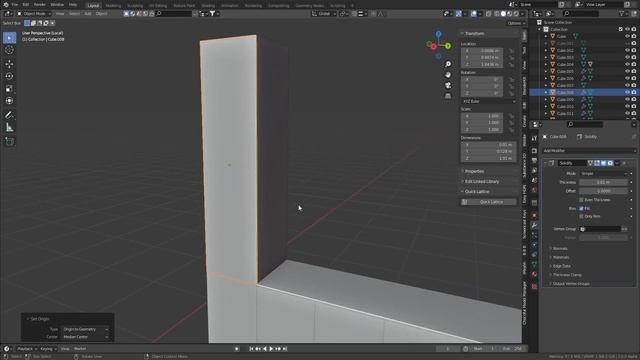Screen dimensions: 640x360
Task: Select the Rotate tool
Action: pyautogui.click(x=9, y=76)
